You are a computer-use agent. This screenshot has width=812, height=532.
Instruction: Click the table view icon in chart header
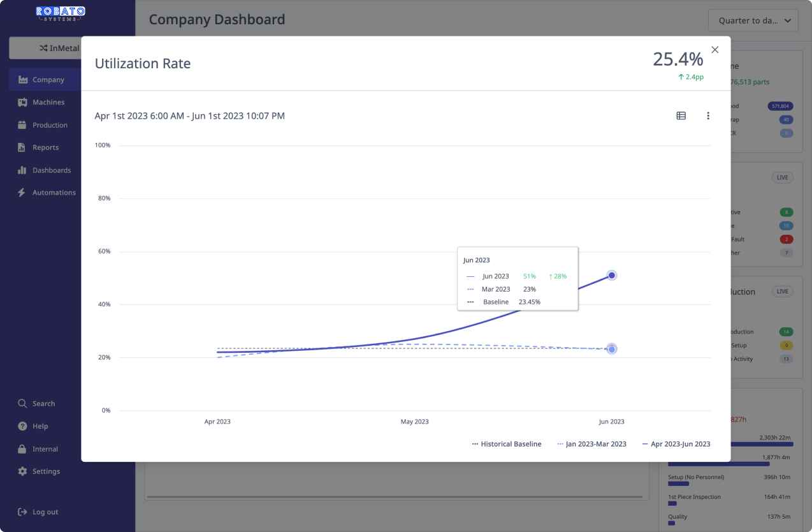(681, 116)
